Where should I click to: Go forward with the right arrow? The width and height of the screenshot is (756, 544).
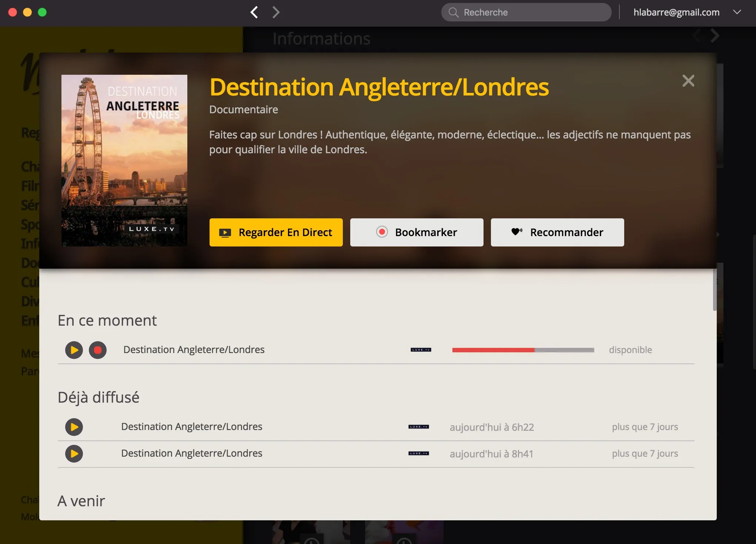click(x=276, y=12)
